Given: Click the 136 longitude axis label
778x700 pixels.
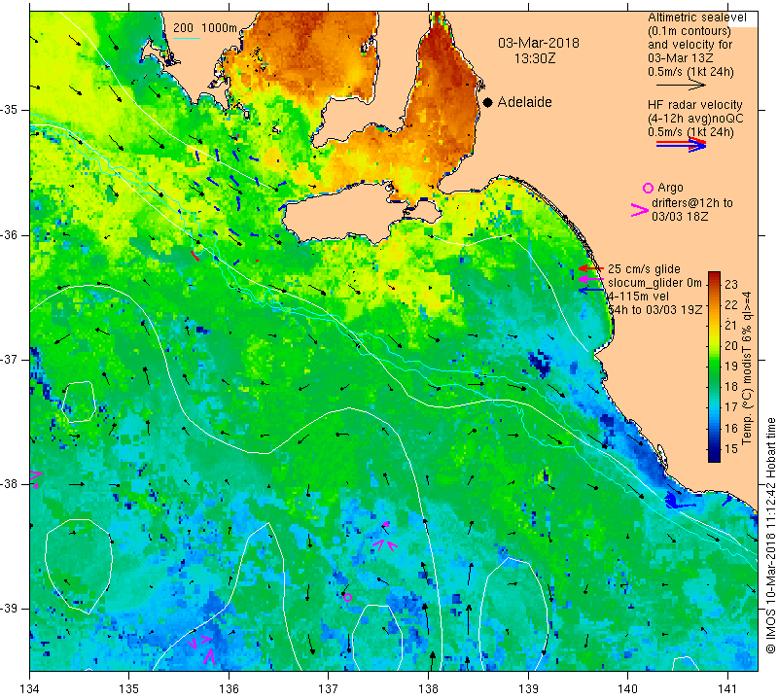Looking at the screenshot, I should coord(229,689).
